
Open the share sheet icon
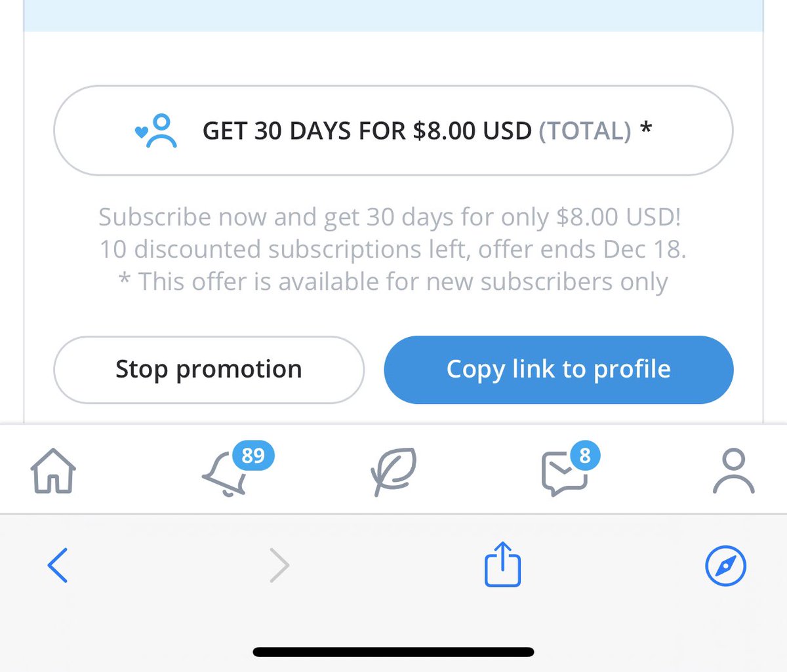[x=502, y=563]
